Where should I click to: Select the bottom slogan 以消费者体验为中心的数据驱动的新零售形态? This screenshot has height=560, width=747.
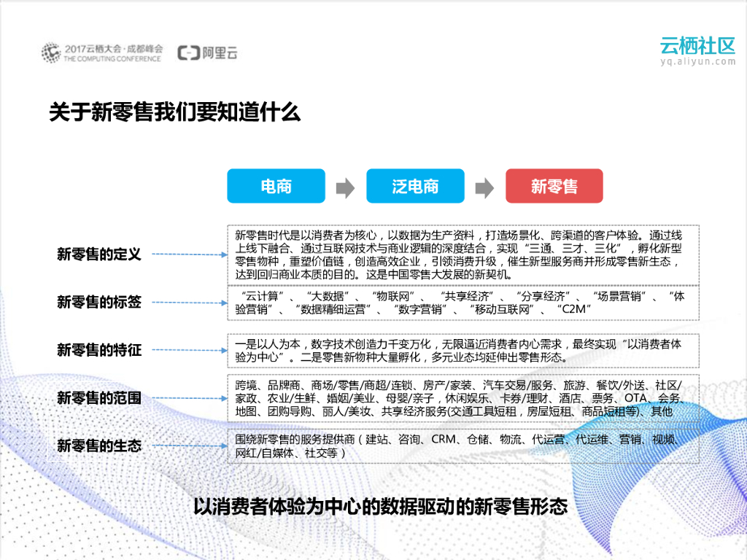coord(380,507)
